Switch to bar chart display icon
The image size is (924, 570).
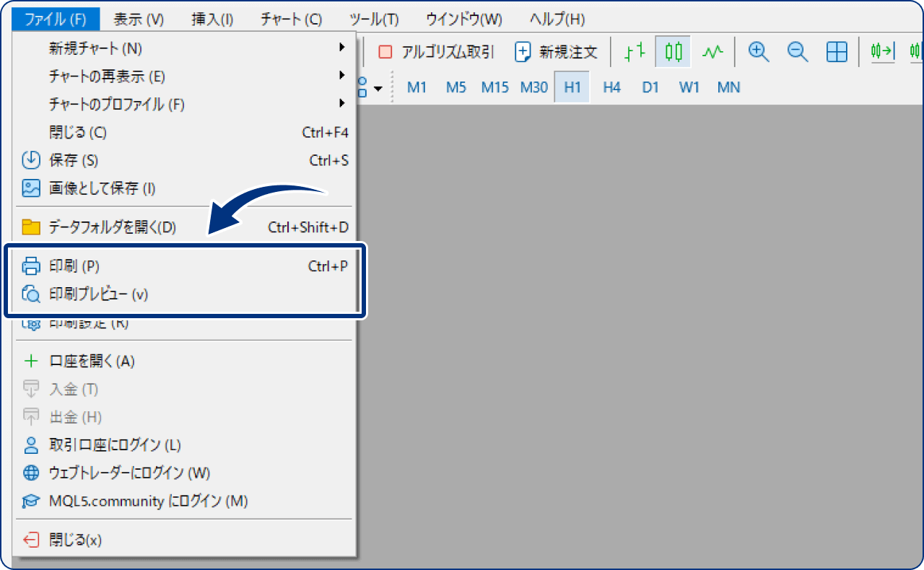click(635, 52)
